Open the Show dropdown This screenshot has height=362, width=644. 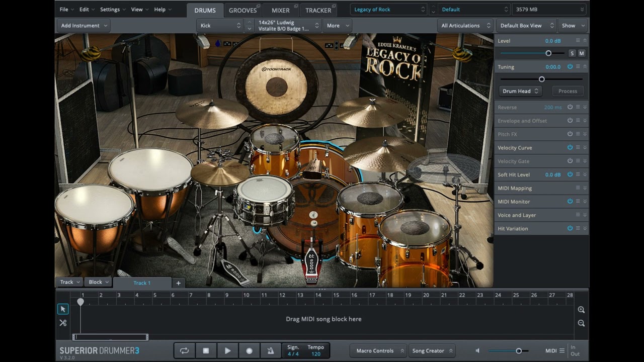[x=574, y=26]
